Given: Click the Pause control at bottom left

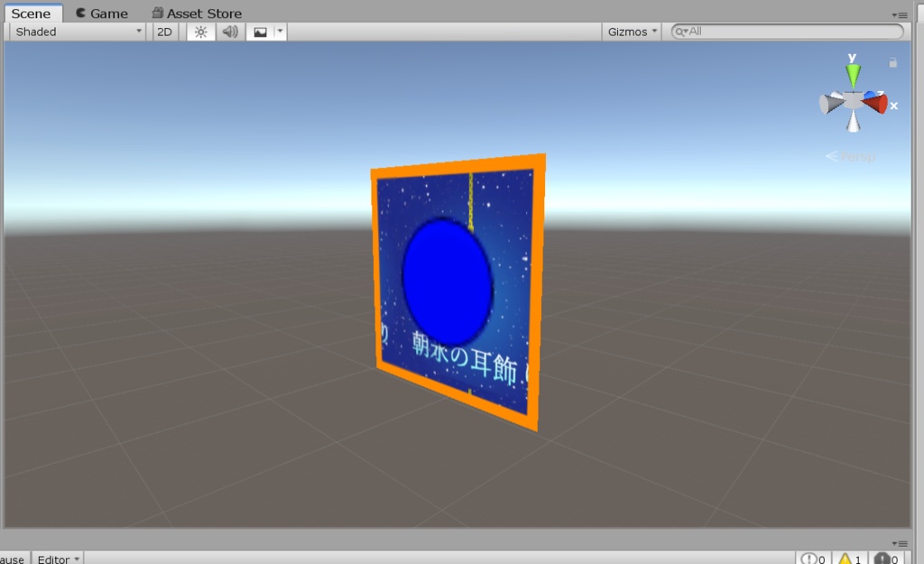Looking at the screenshot, I should click(10, 558).
